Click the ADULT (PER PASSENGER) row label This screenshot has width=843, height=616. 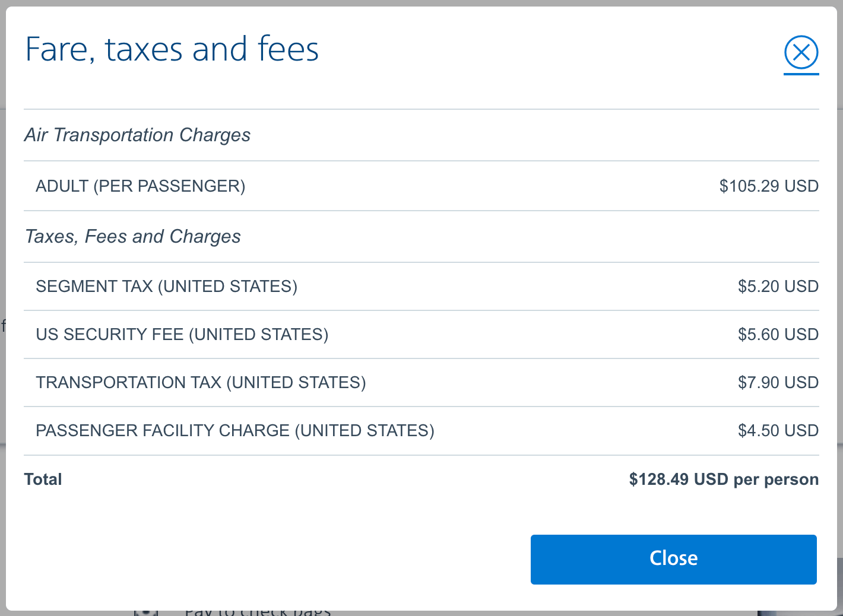(140, 186)
